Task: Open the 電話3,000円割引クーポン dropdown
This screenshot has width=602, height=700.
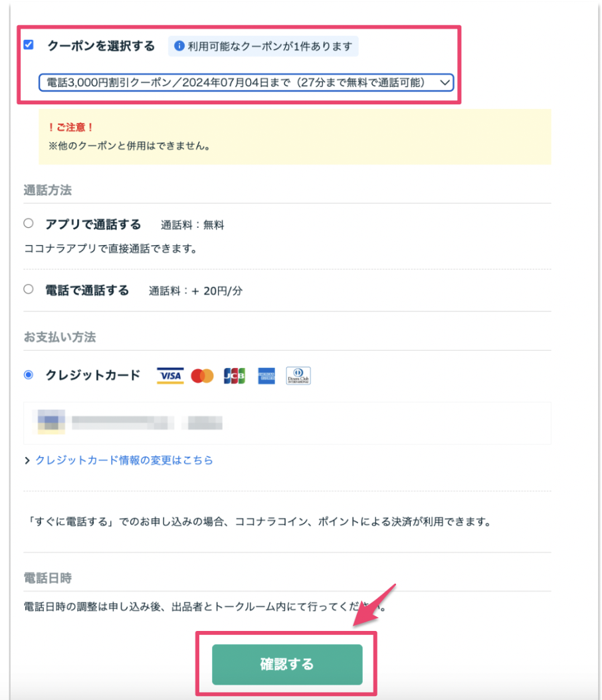Action: (246, 82)
